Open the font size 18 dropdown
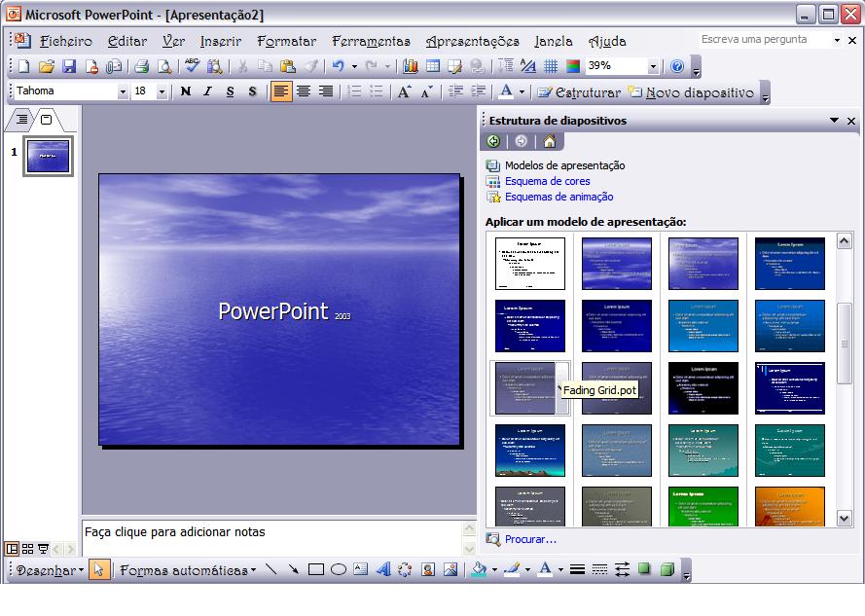Image resolution: width=865 pixels, height=616 pixels. [162, 91]
